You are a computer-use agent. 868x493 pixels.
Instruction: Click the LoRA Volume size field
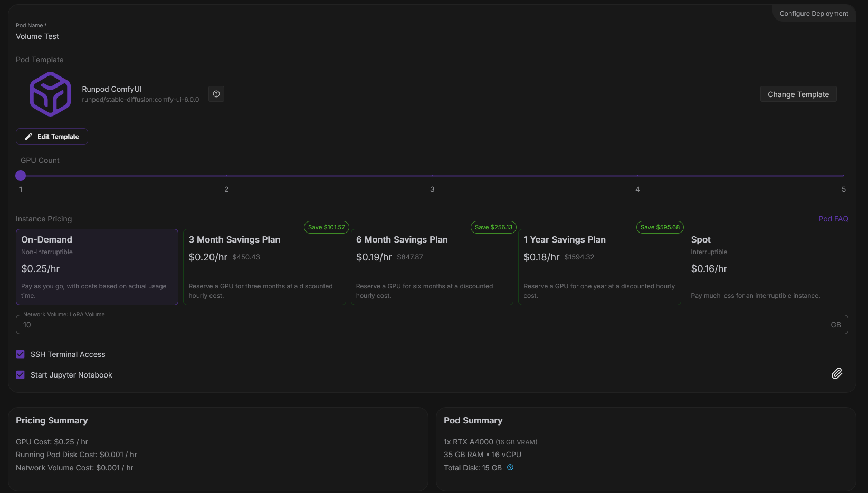pos(422,325)
